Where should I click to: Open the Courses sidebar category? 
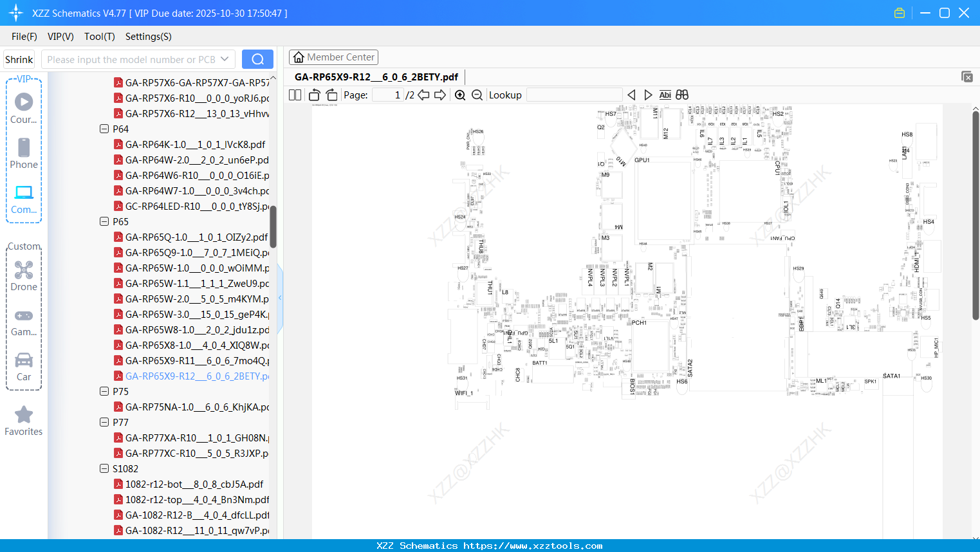click(x=24, y=108)
